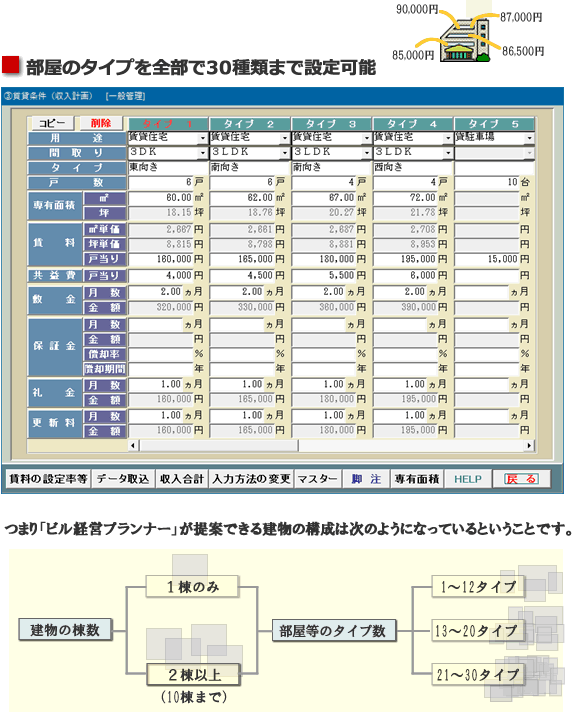The height and width of the screenshot is (712, 572).
Task: Open the マスター master button
Action: pyautogui.click(x=317, y=479)
